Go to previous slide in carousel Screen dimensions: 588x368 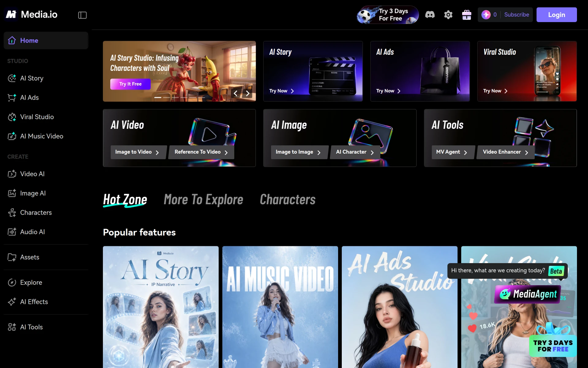[x=236, y=94]
